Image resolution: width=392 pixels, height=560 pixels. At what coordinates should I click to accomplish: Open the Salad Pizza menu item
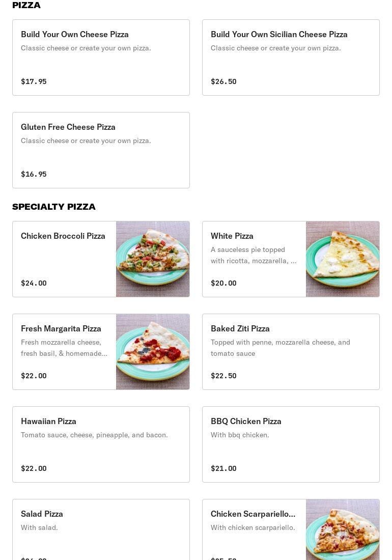[x=101, y=529]
